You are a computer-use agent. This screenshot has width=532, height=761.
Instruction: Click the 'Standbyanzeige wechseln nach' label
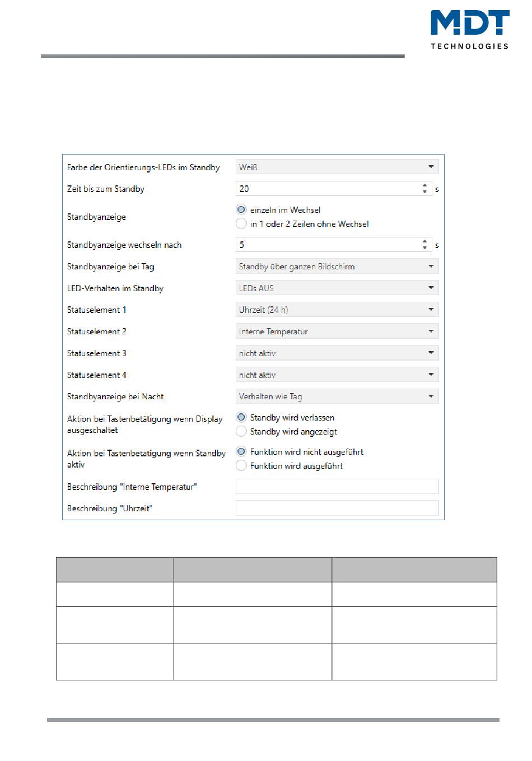(124, 245)
